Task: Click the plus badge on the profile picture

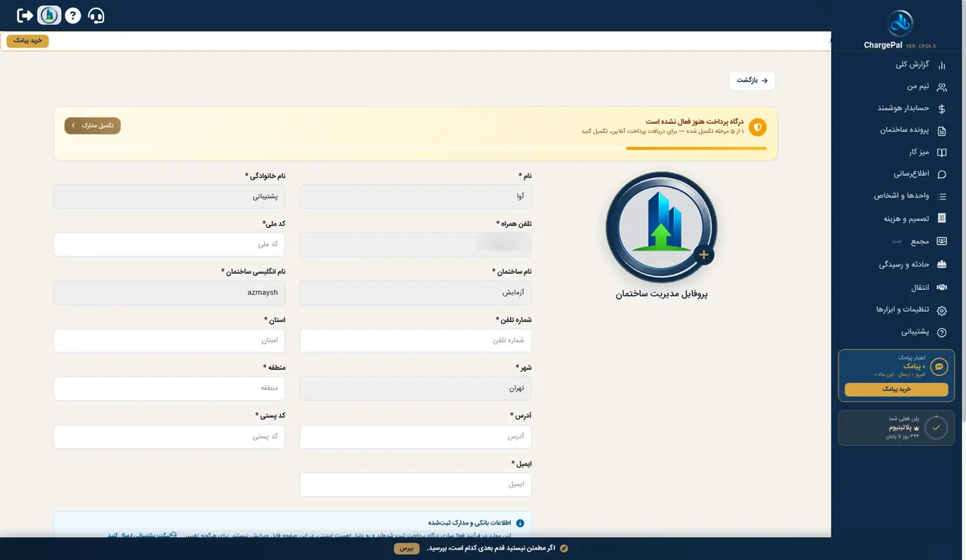Action: [704, 255]
